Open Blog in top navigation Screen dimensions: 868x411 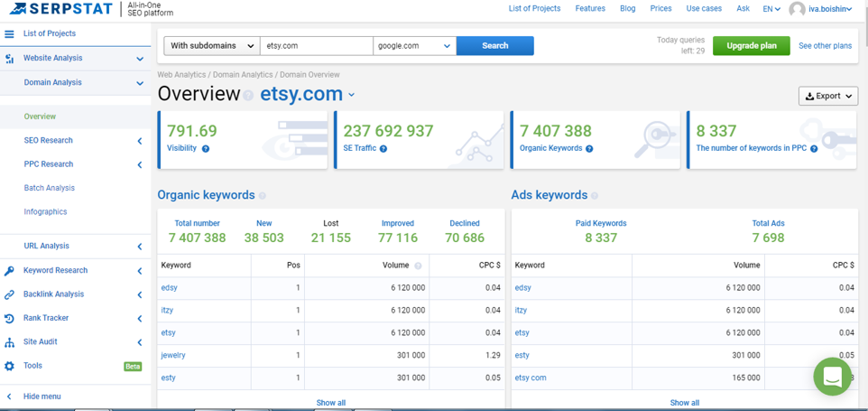point(628,8)
